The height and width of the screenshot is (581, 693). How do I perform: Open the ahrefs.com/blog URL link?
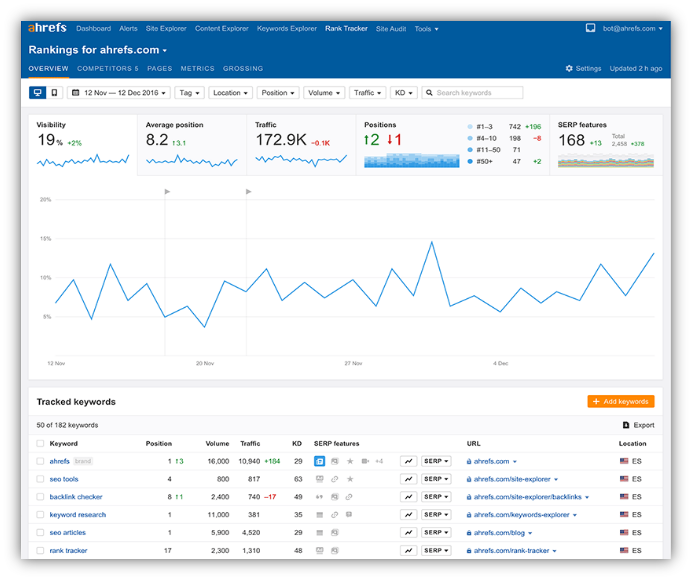pos(499,533)
